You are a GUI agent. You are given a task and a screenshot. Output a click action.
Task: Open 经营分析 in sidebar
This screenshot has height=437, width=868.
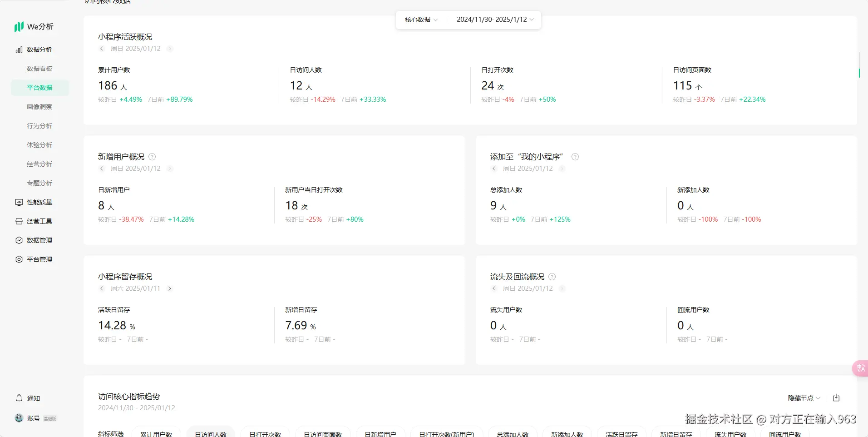[x=39, y=164]
